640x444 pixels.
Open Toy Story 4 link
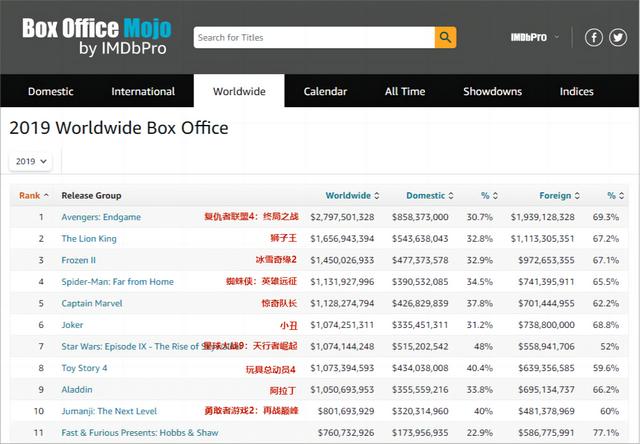click(84, 368)
